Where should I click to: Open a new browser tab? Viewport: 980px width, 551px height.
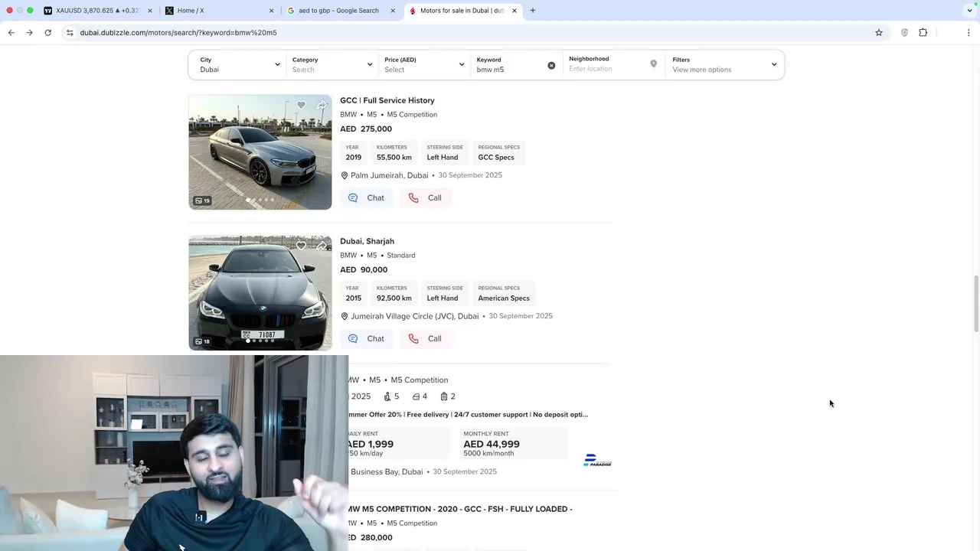coord(533,11)
